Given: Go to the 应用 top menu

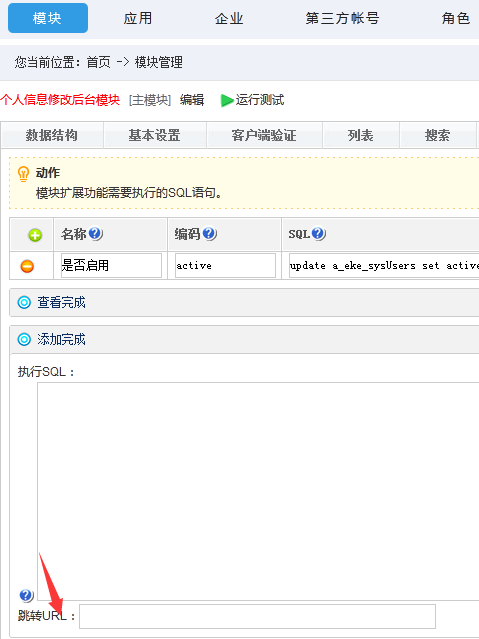Looking at the screenshot, I should tap(138, 18).
